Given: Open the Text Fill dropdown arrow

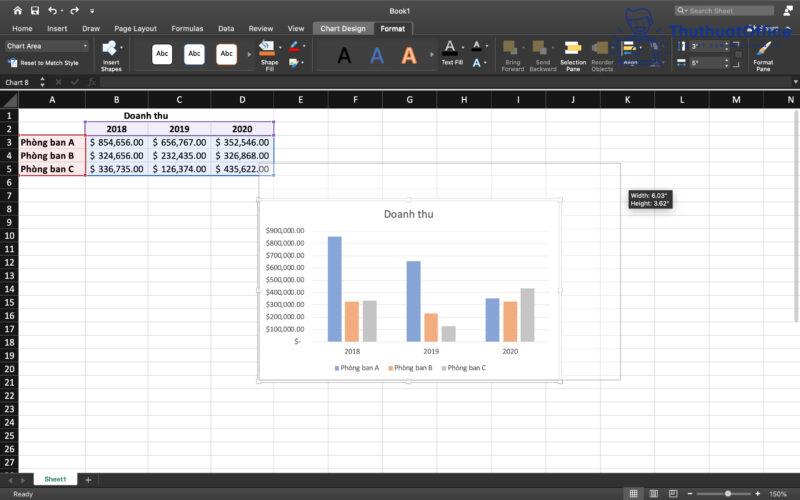Looking at the screenshot, I should pos(463,47).
